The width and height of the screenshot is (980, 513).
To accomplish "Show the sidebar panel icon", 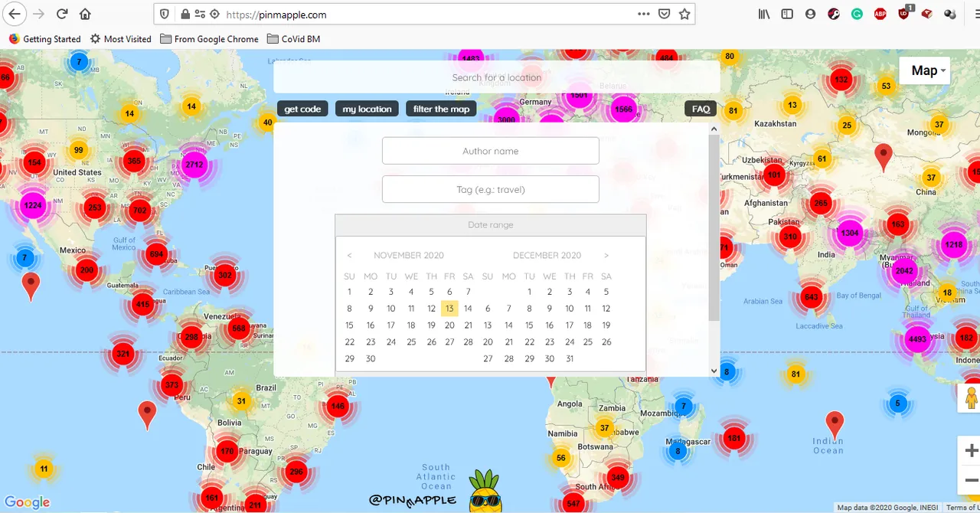I will point(787,14).
